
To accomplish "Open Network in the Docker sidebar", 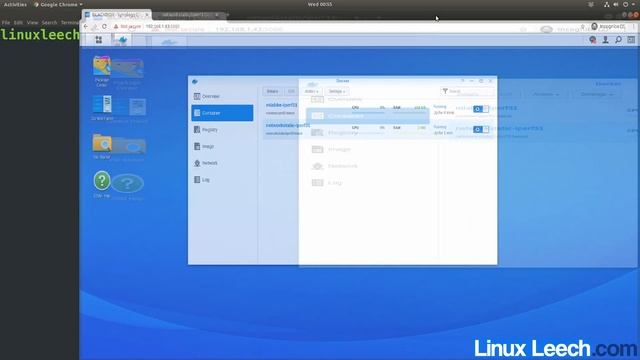I will (x=222, y=163).
